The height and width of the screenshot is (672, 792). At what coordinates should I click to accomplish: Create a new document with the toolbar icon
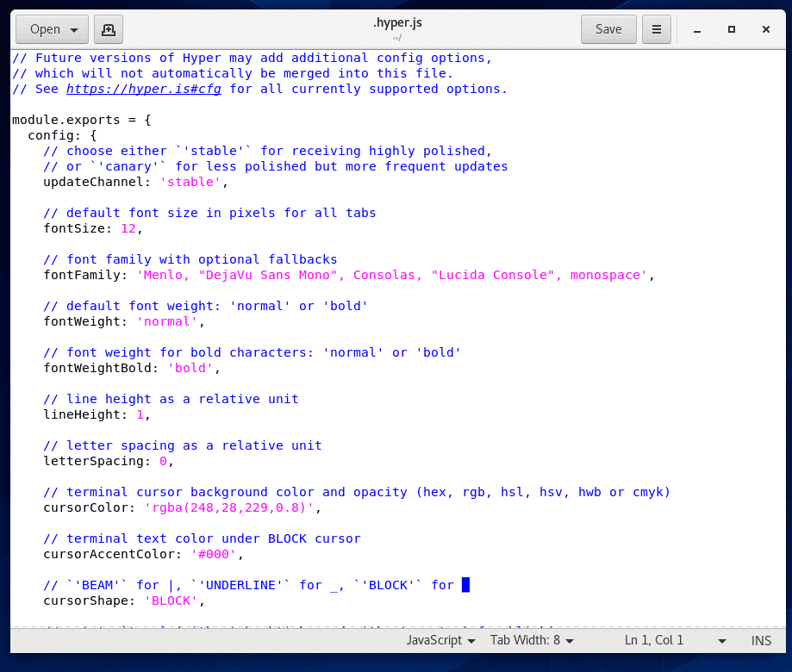(x=108, y=29)
